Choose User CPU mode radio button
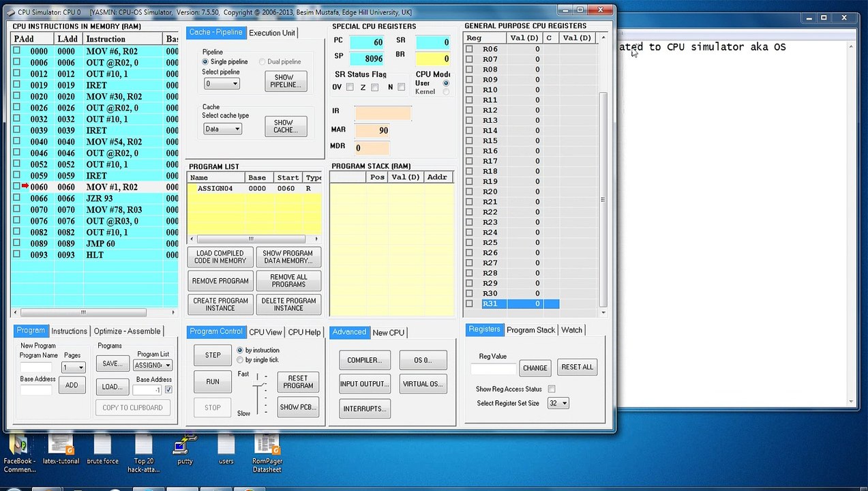 [x=447, y=83]
